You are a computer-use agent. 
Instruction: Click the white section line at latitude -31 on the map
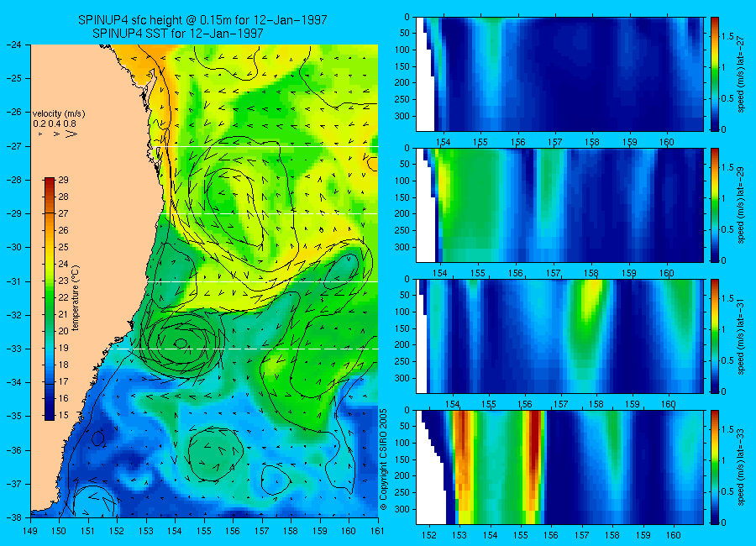pos(263,281)
